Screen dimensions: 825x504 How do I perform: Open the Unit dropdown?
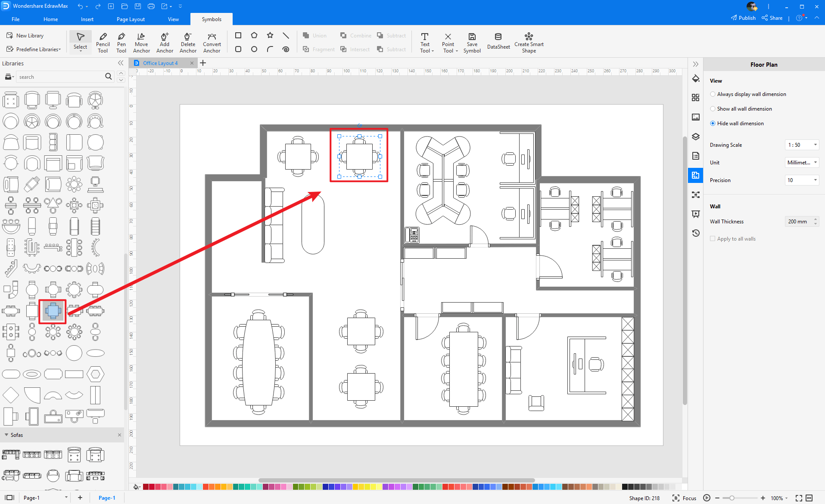pos(802,163)
